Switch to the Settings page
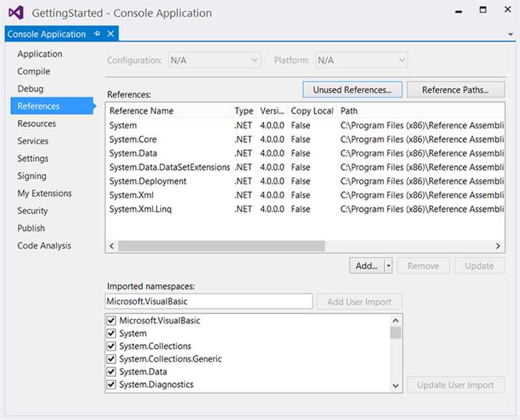 tap(33, 159)
